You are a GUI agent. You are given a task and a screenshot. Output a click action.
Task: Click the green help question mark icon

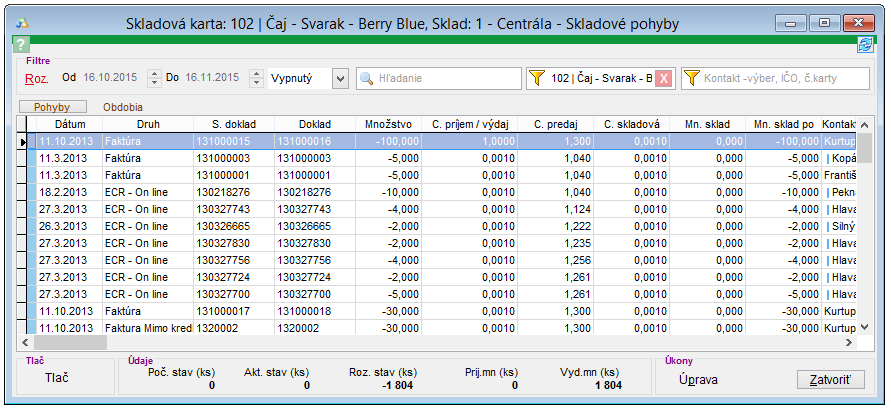(x=21, y=45)
